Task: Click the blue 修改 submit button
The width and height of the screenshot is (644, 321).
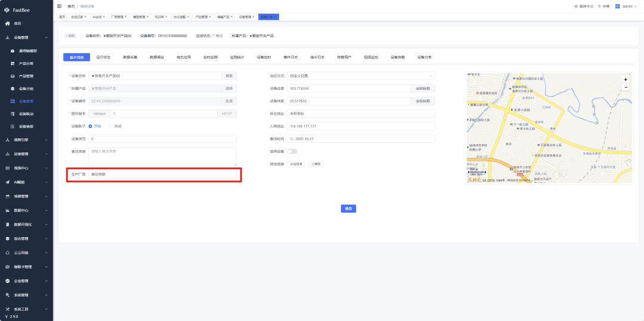Action: coord(348,208)
